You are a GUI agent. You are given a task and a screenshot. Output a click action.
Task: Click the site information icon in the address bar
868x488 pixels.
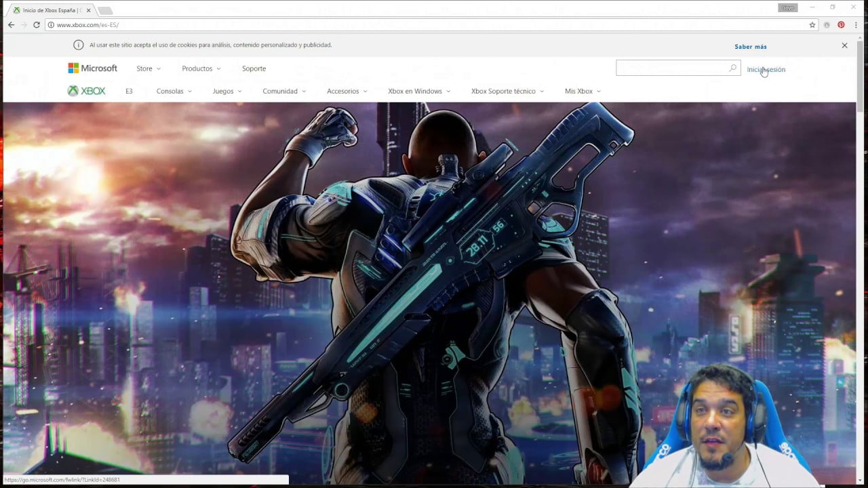click(51, 24)
